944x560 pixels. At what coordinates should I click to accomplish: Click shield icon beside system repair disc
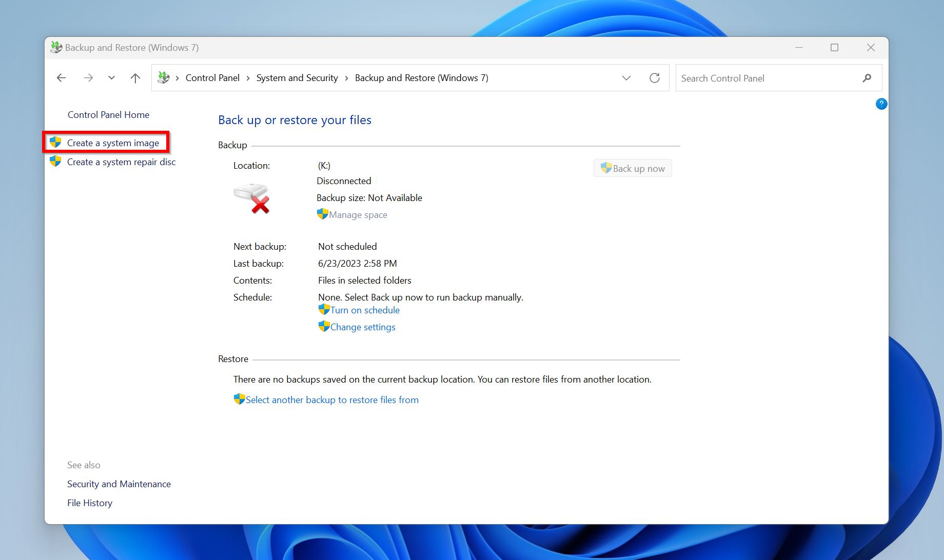point(55,161)
